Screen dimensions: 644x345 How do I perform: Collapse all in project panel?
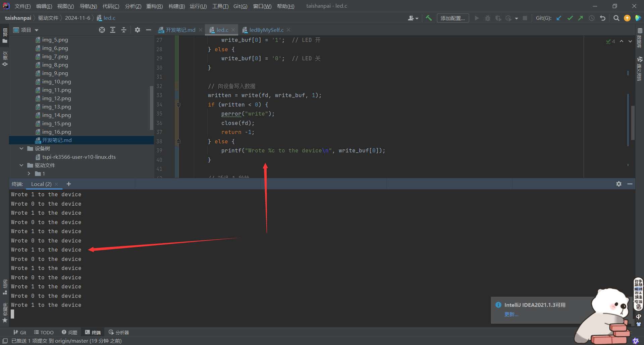(124, 30)
